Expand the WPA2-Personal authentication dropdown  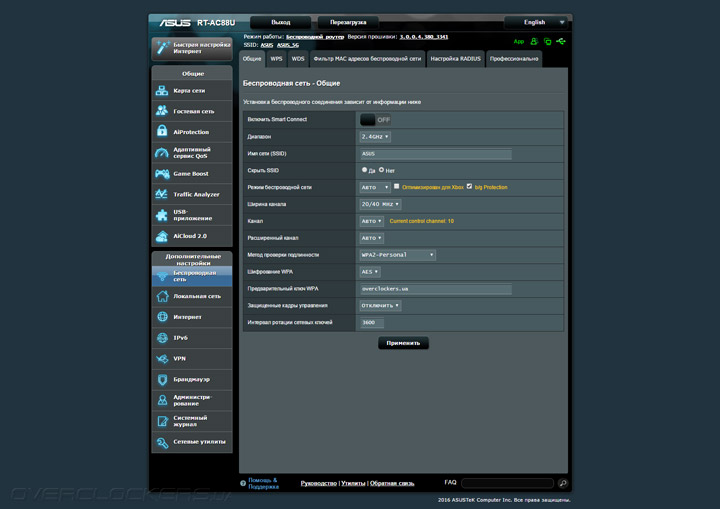397,255
